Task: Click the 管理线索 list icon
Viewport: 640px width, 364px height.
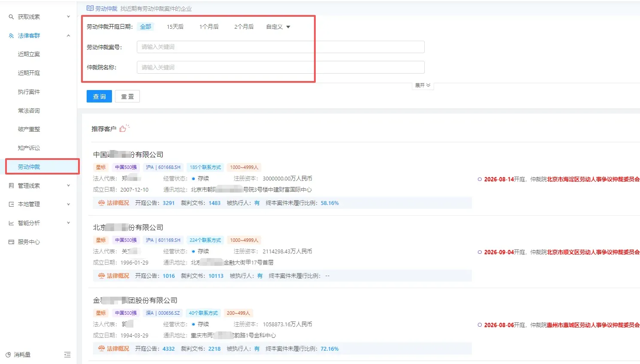Action: click(x=11, y=186)
